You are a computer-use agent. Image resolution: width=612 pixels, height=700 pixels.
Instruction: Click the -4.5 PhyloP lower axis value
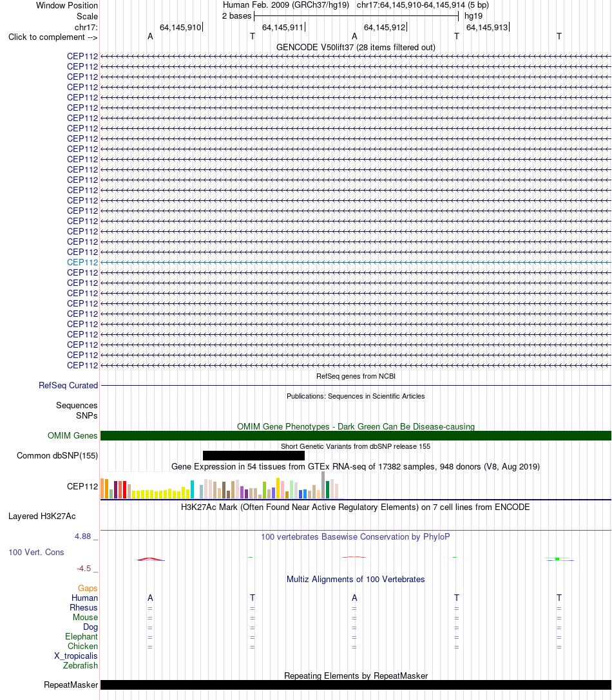pyautogui.click(x=84, y=568)
